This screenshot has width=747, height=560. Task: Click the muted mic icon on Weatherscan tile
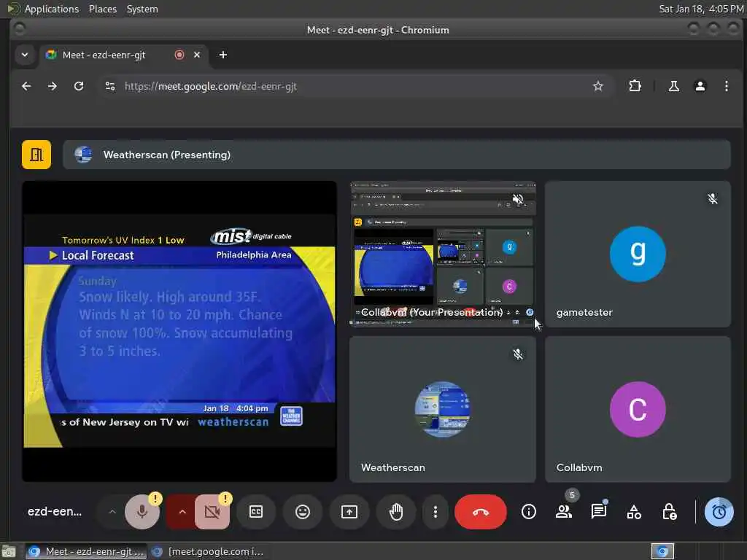(518, 354)
